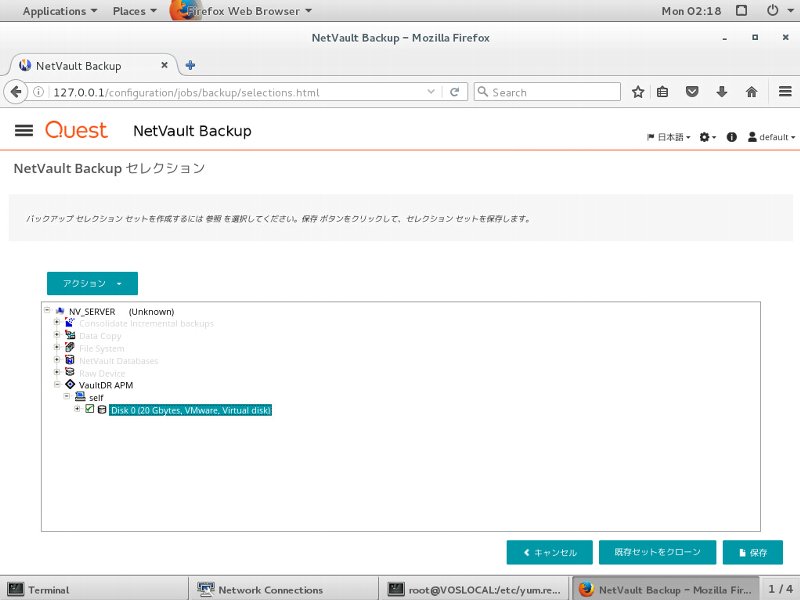The height and width of the screenshot is (600, 800).
Task: Open URL history dropdown arrow
Action: tap(431, 92)
